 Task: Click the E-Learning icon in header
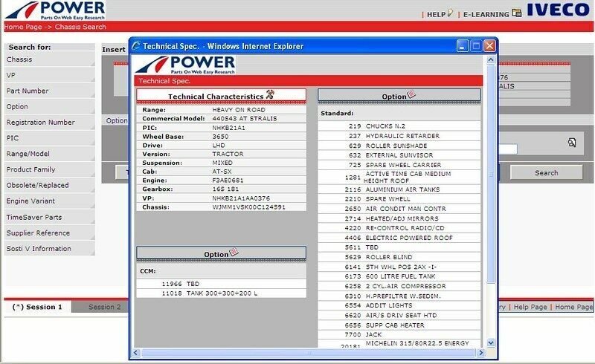(x=517, y=13)
